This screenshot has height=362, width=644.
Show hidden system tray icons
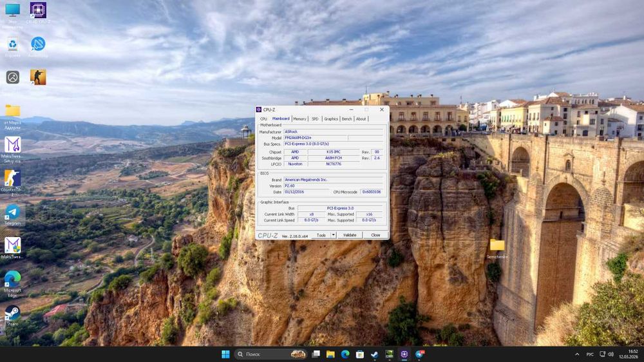(x=577, y=354)
